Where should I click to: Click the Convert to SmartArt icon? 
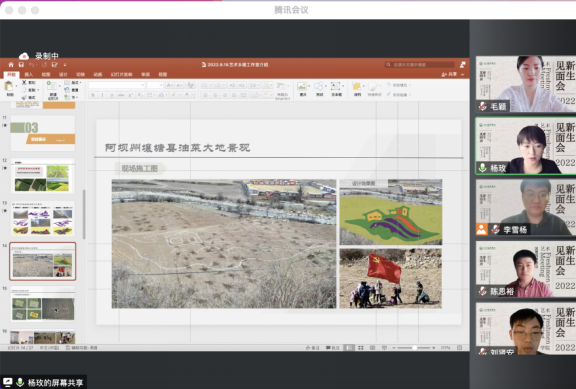click(281, 86)
